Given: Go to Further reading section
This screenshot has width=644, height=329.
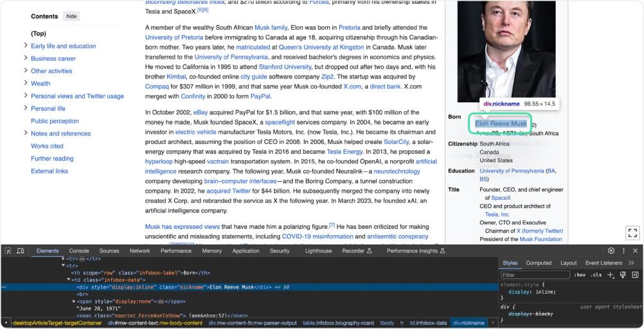Looking at the screenshot, I should 52,158.
